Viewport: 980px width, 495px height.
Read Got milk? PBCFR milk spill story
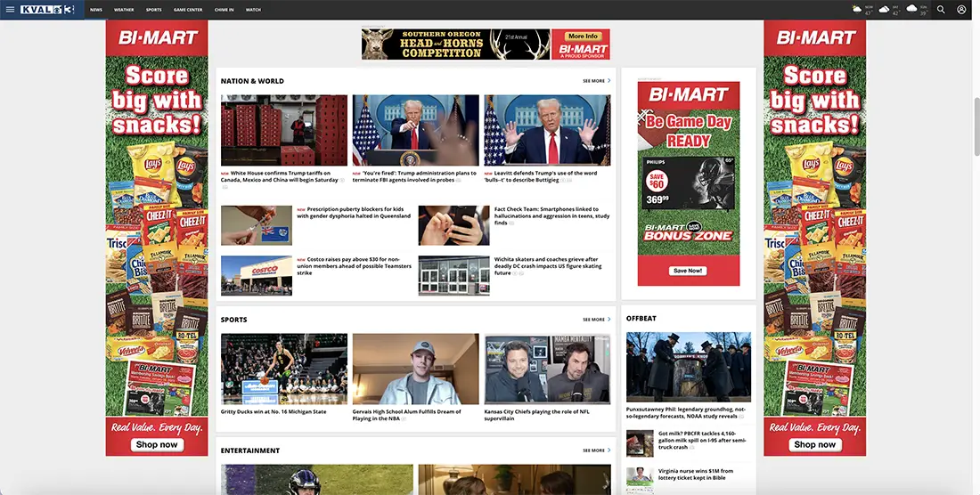(702, 440)
